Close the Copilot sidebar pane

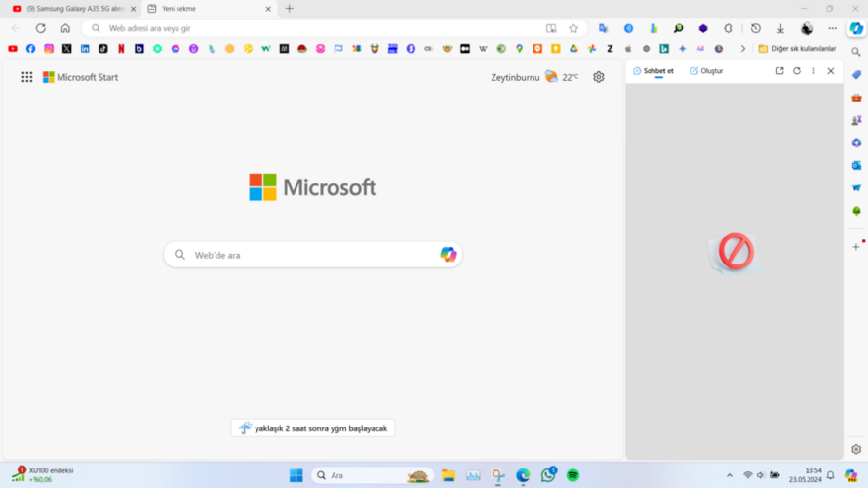point(830,71)
